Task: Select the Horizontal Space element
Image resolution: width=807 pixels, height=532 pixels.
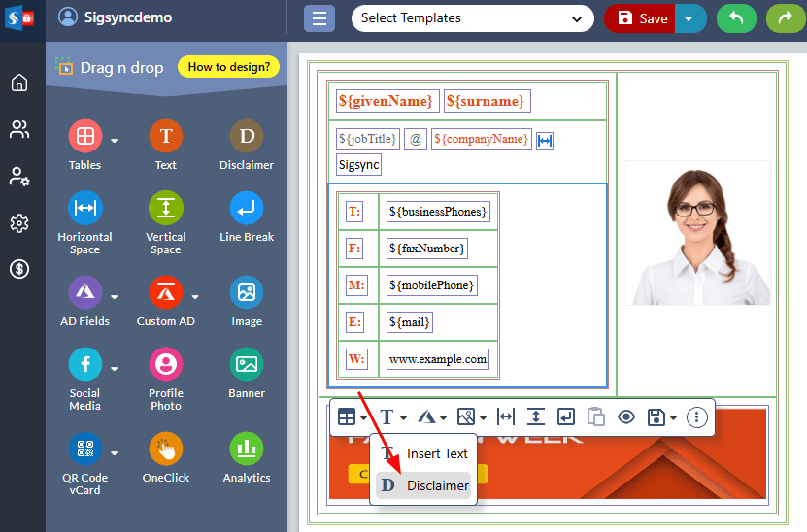Action: [84, 209]
